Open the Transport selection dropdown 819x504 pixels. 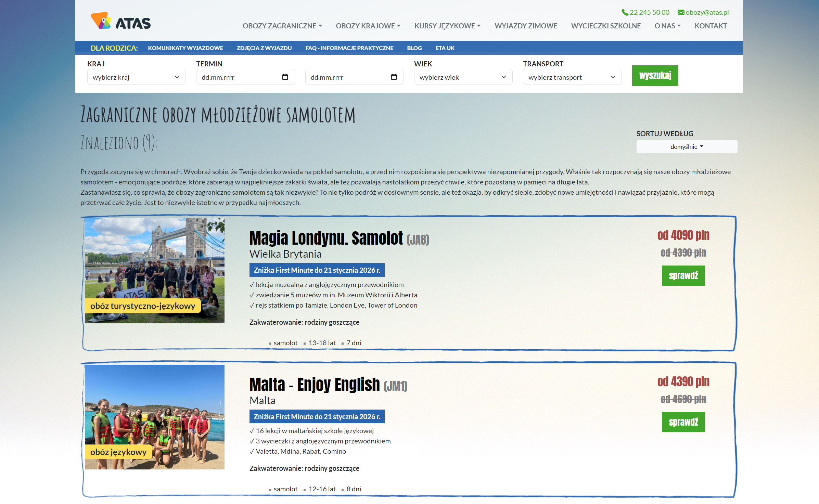(572, 77)
